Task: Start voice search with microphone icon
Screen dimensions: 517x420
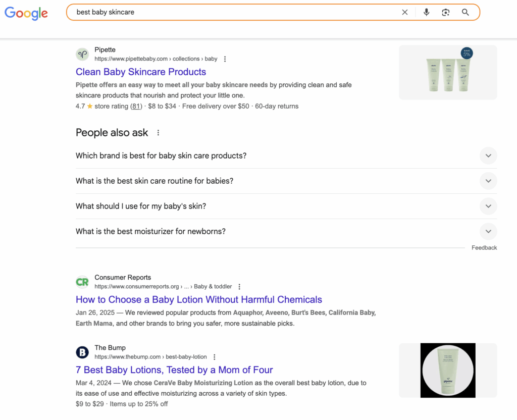Action: 426,12
